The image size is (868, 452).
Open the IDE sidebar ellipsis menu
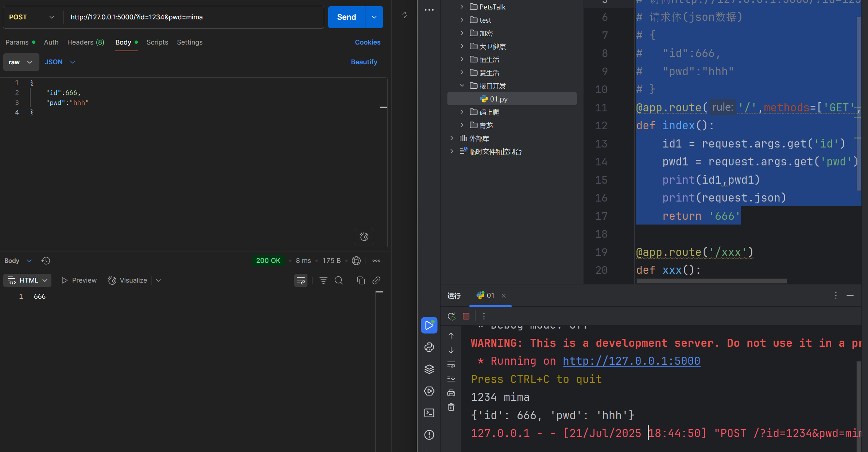coord(429,10)
